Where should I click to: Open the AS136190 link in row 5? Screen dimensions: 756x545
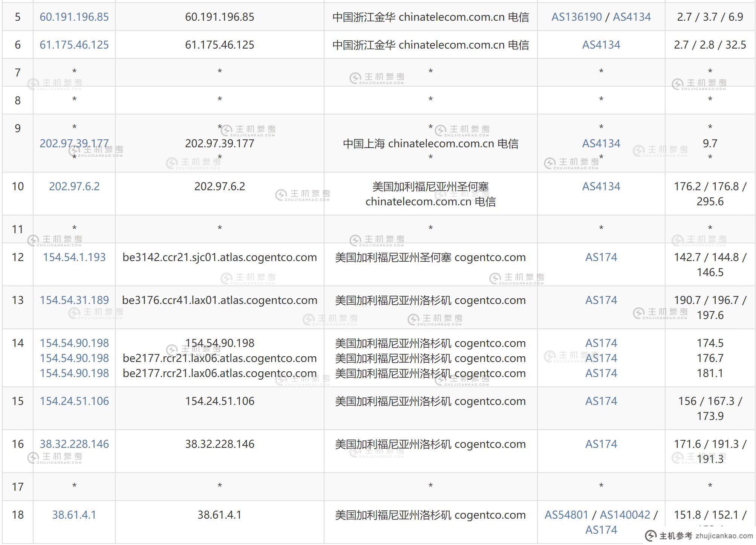tap(577, 17)
